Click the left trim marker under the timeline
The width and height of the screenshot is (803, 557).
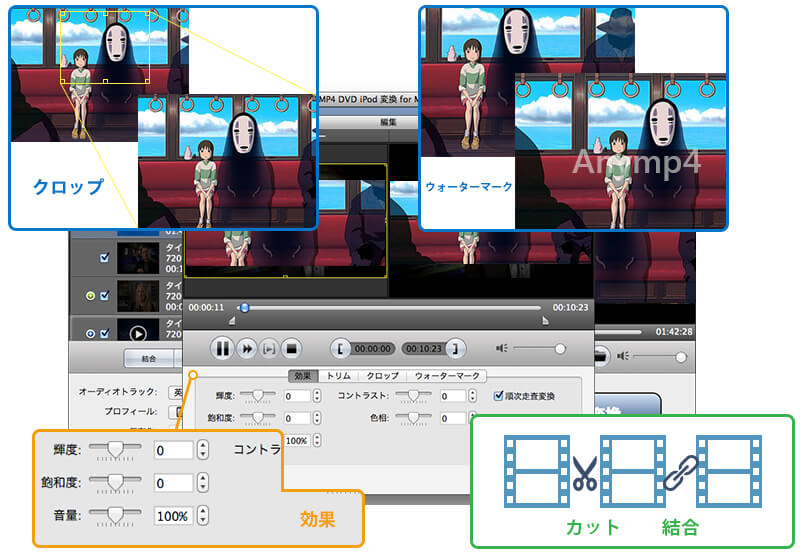[232, 321]
